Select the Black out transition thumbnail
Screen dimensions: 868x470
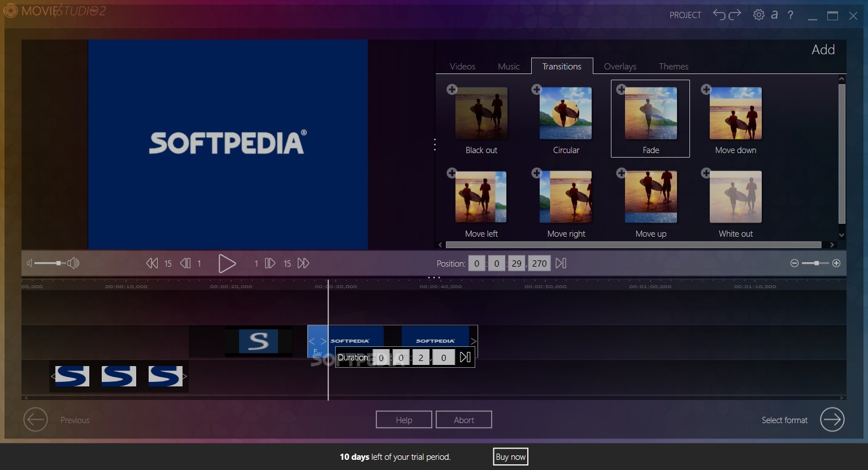pos(481,113)
